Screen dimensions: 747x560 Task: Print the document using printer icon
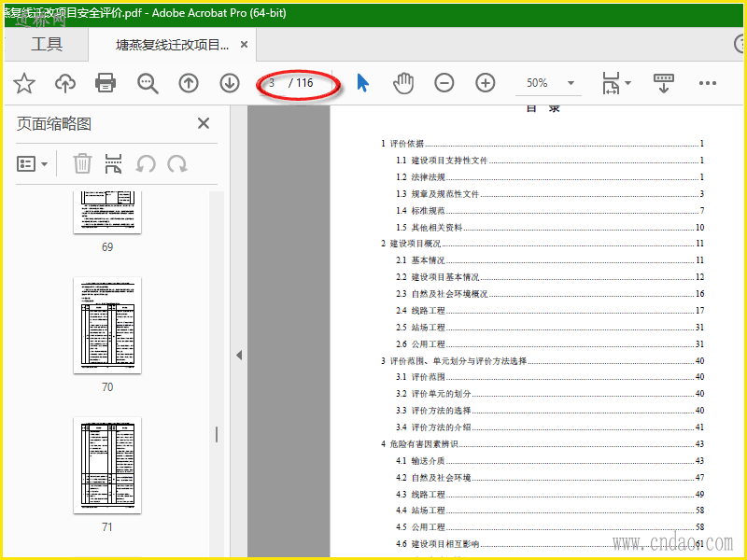click(106, 83)
